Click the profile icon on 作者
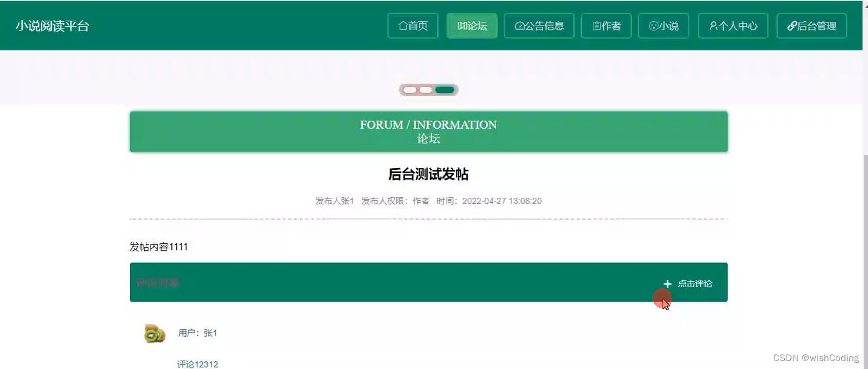Image resolution: width=868 pixels, height=369 pixels. (596, 25)
